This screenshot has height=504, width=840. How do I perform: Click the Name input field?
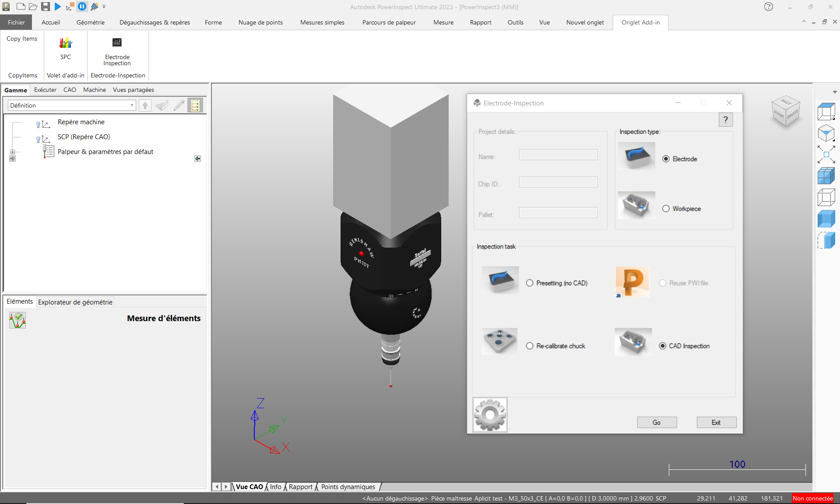pyautogui.click(x=558, y=155)
